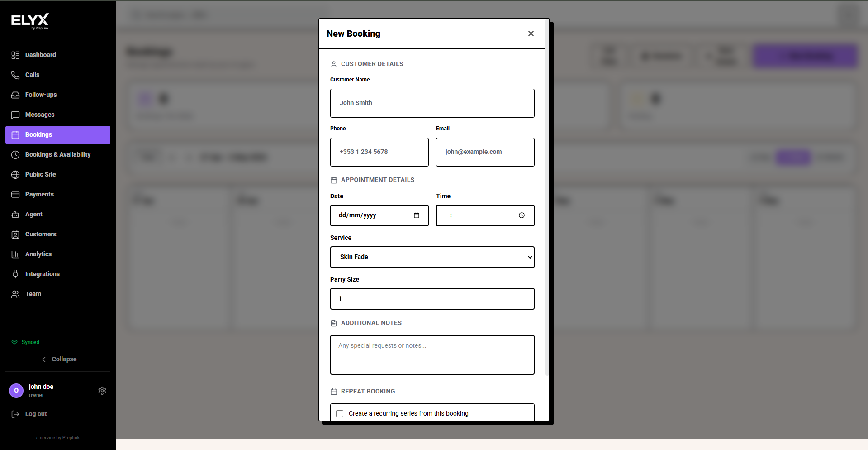
Task: Close the New Booking dialog
Action: 531,34
